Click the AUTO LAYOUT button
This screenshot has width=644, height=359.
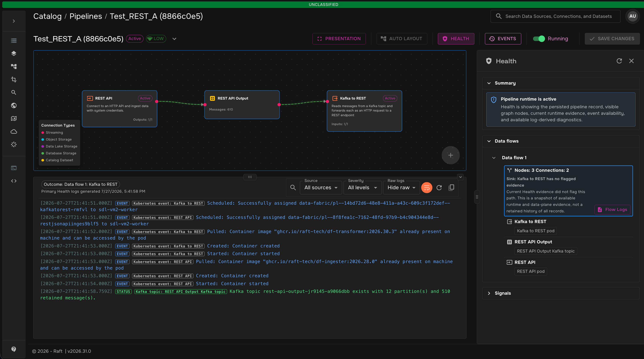pyautogui.click(x=402, y=39)
